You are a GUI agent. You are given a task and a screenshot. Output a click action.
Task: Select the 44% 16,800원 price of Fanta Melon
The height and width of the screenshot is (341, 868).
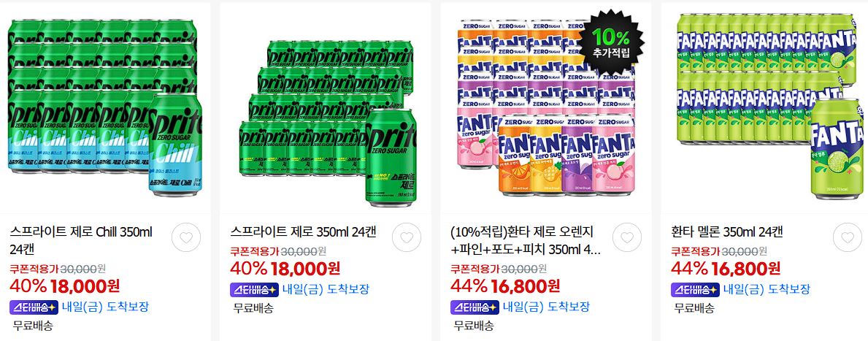tap(726, 269)
